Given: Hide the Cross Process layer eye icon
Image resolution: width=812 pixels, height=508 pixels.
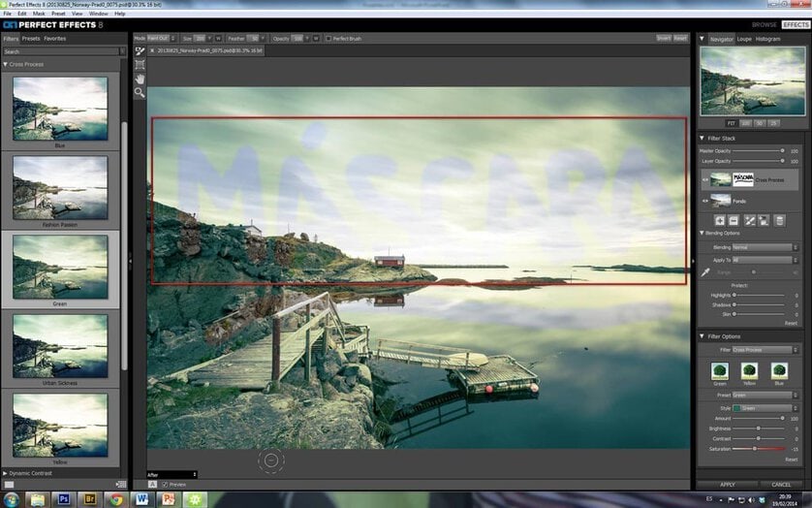Looking at the screenshot, I should 704,180.
